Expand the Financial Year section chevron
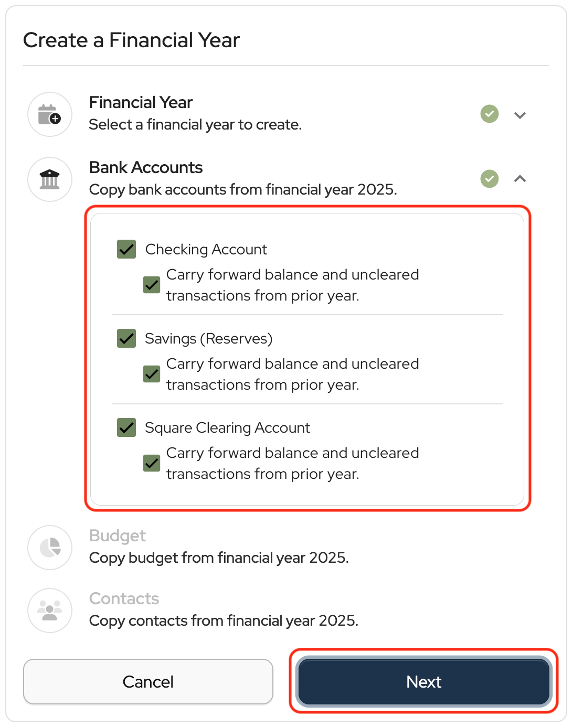Viewport: 573px width, 728px height. pyautogui.click(x=519, y=115)
